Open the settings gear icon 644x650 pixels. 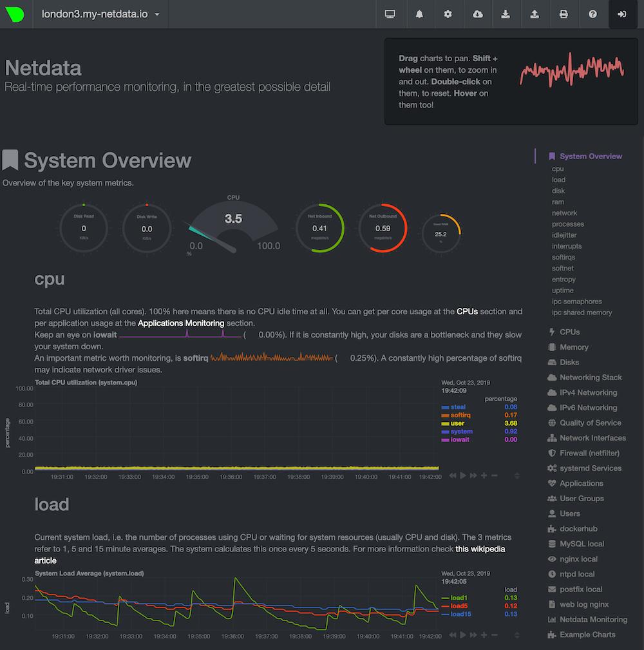448,14
